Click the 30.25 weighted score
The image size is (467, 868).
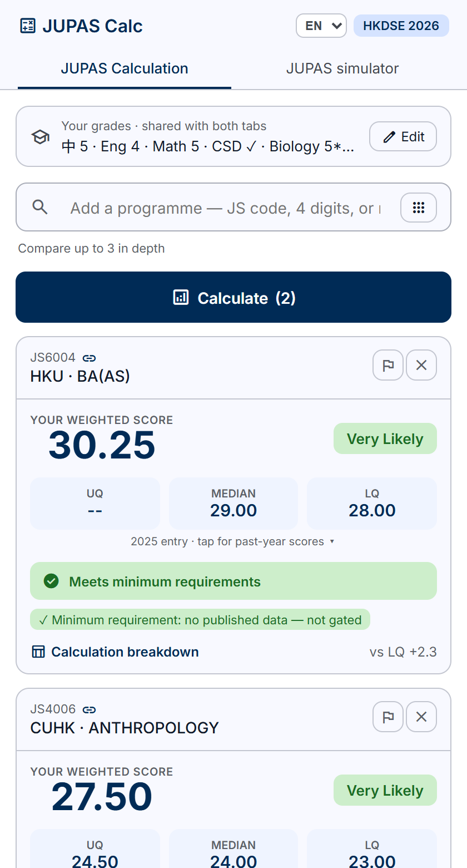pyautogui.click(x=102, y=445)
